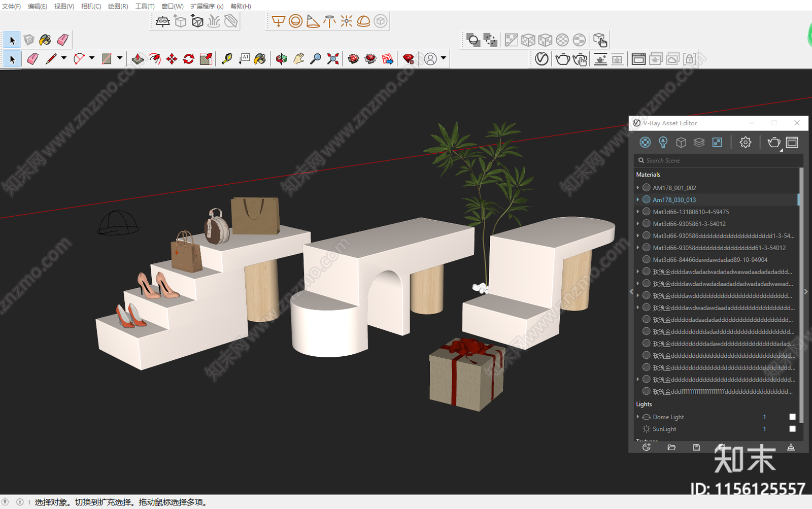Open arc tool dropdown arrow
The image size is (812, 509).
tap(92, 58)
